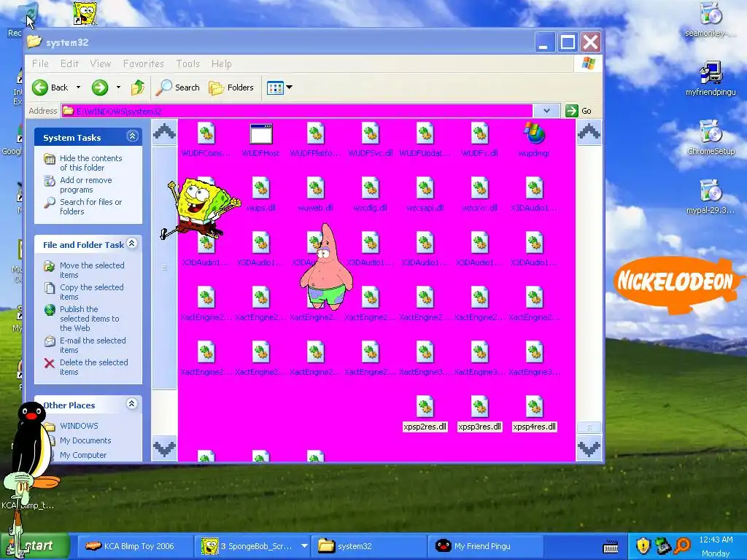The height and width of the screenshot is (560, 747).
Task: Open the Views icon in toolbar
Action: (275, 87)
